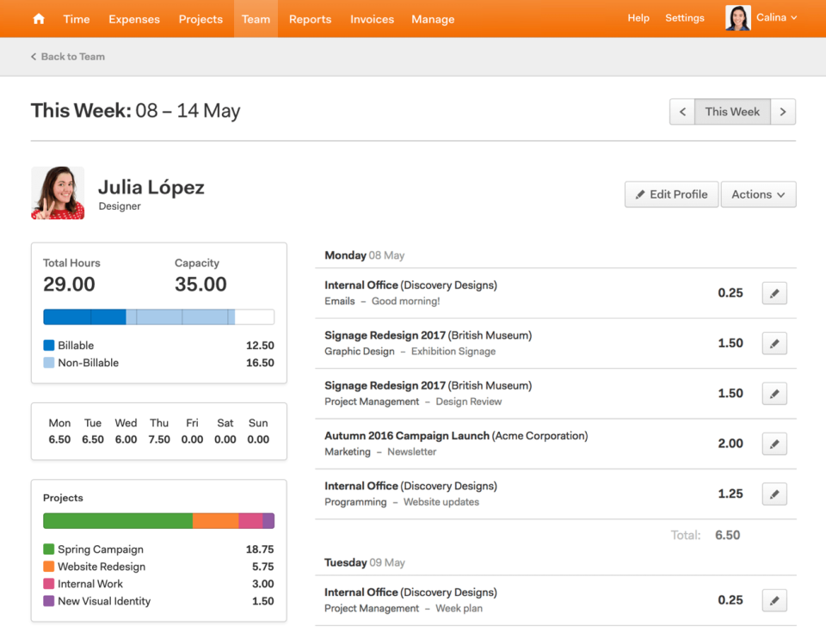
Task: Open the Help link
Action: (638, 17)
